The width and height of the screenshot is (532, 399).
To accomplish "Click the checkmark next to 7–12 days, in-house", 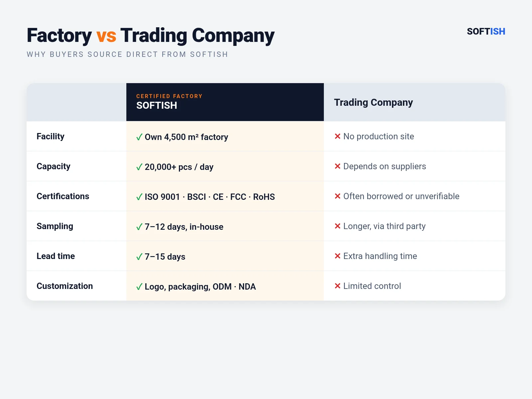I will coord(139,227).
